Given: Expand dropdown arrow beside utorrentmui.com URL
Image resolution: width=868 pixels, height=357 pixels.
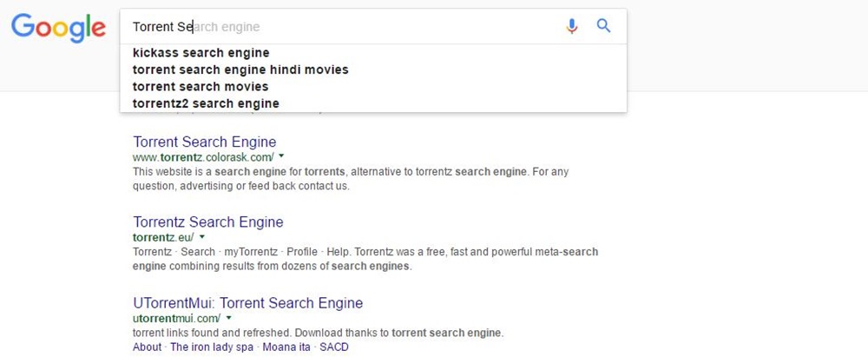Looking at the screenshot, I should (228, 318).
